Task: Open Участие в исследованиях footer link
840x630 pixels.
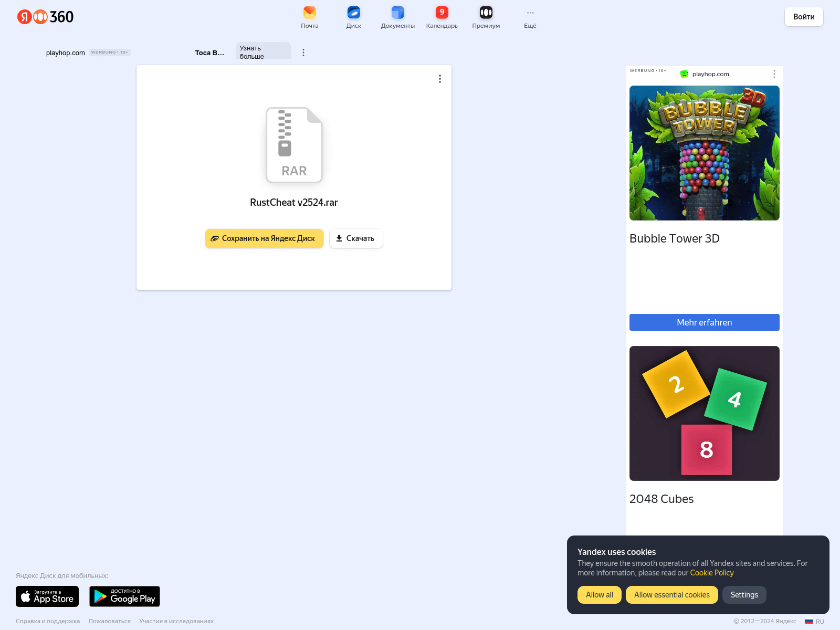Action: pos(176,621)
